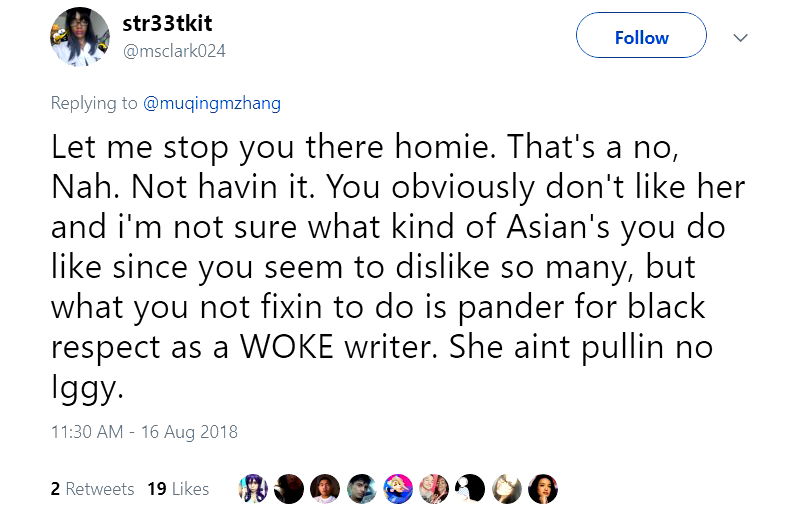The width and height of the screenshot is (800, 510).
Task: View the 2 Retweets list
Action: (x=92, y=489)
